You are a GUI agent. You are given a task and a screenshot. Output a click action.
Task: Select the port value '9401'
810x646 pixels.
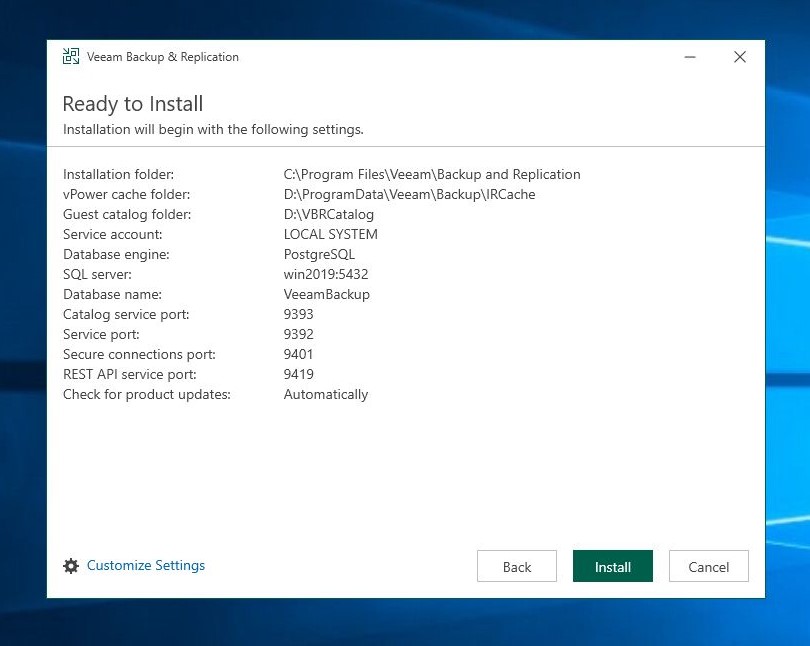[298, 354]
